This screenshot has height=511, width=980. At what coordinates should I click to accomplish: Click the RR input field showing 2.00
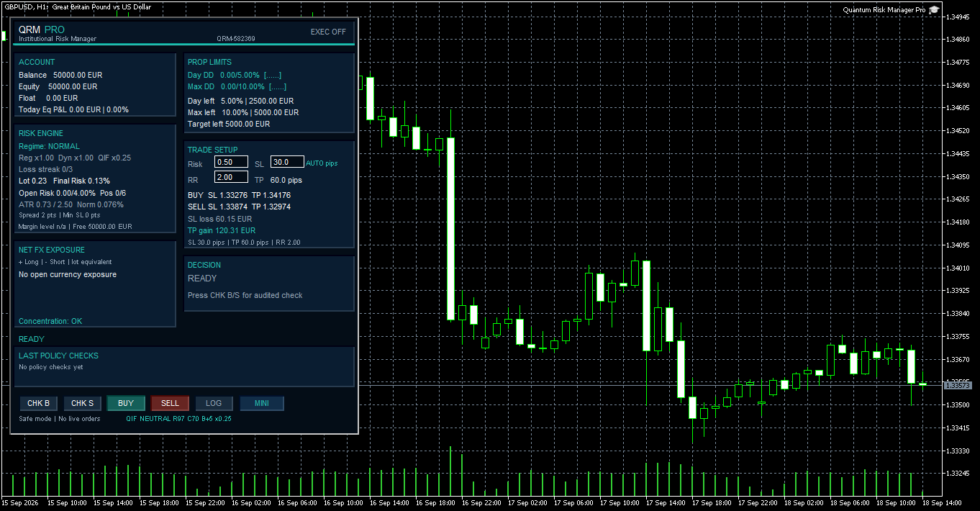click(231, 177)
